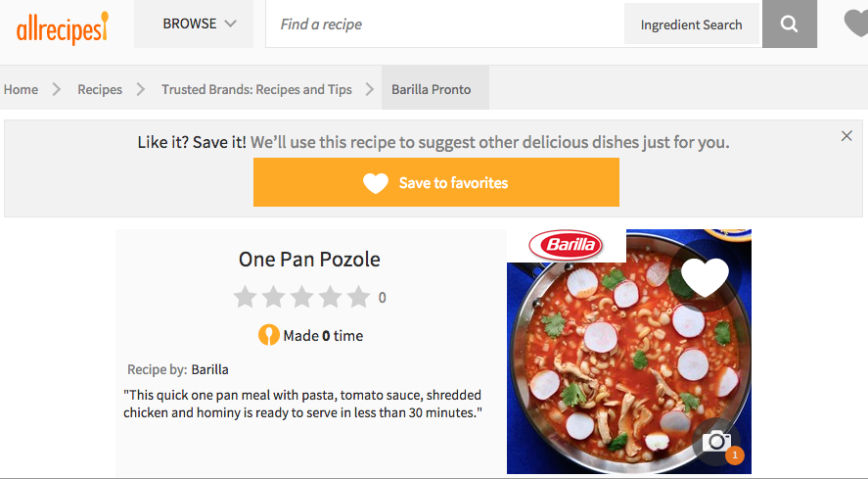
Task: Select the Barilla Pronto breadcrumb
Action: point(432,89)
